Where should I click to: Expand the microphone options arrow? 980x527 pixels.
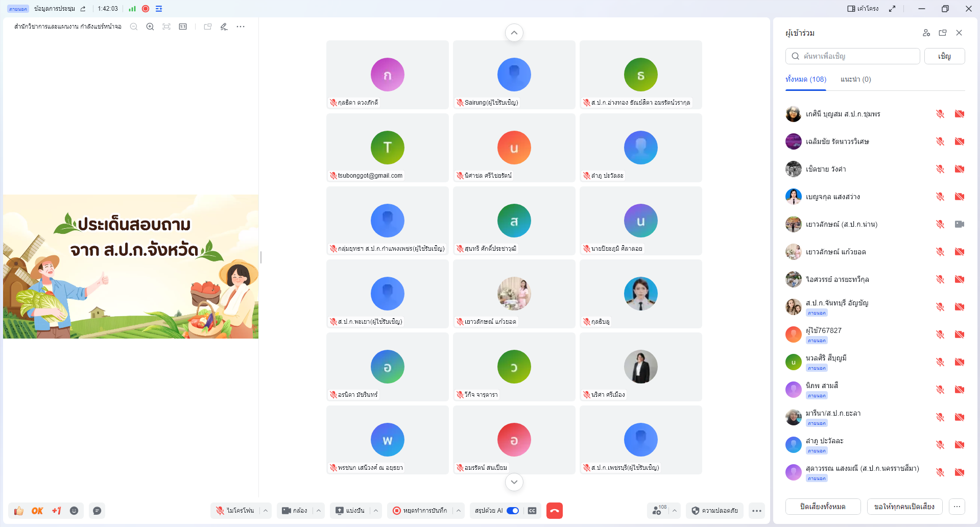pyautogui.click(x=266, y=511)
